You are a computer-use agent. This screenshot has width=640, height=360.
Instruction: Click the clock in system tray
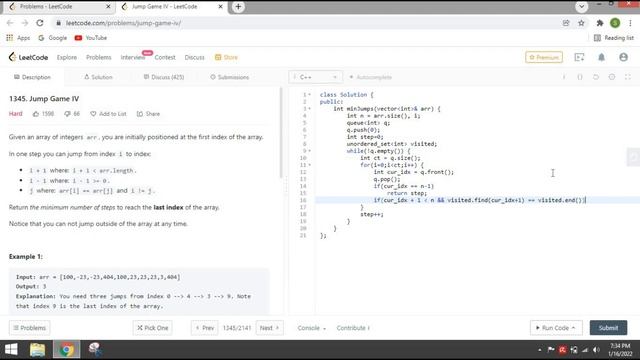tap(620, 350)
